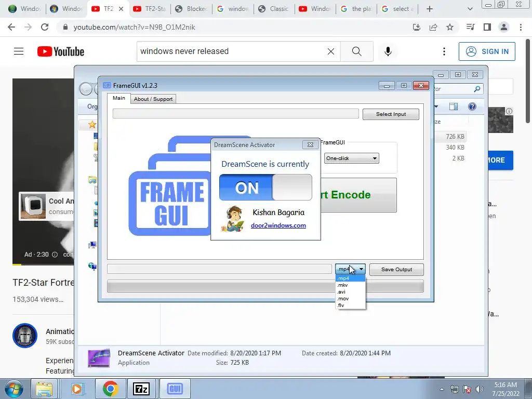Image resolution: width=532 pixels, height=399 pixels.
Task: Click the address bar URL
Action: (135, 27)
